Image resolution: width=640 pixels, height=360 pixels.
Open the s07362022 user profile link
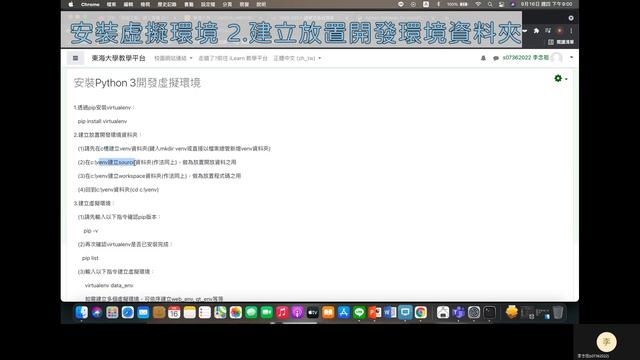[526, 58]
